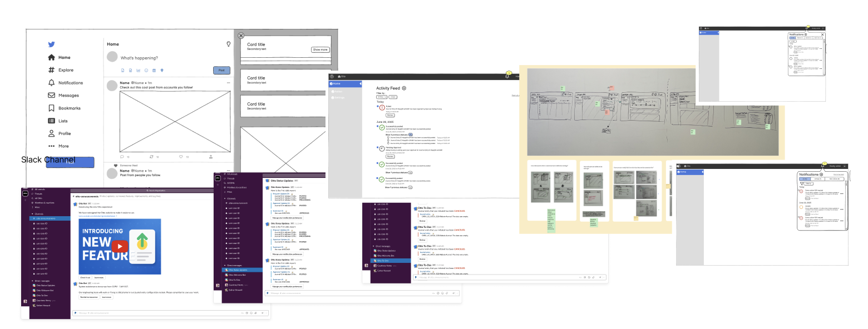Click the blue Post button under Slack Channel label
868x329 pixels.
click(x=70, y=162)
